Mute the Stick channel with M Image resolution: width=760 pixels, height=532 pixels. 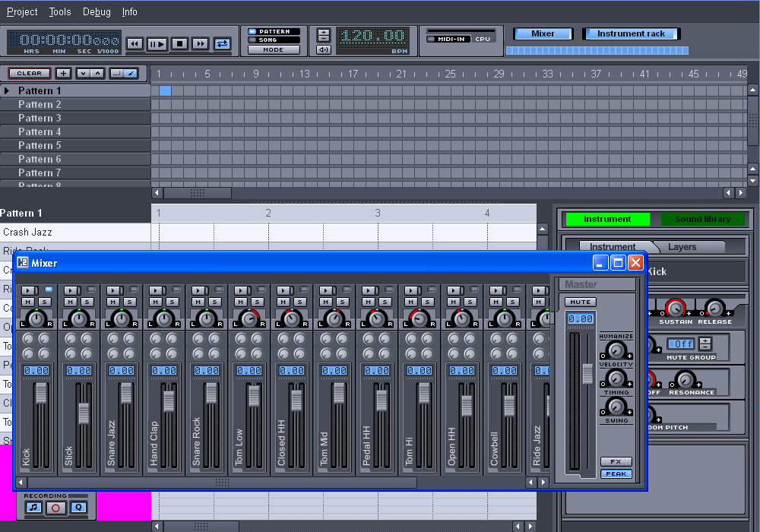click(x=71, y=302)
